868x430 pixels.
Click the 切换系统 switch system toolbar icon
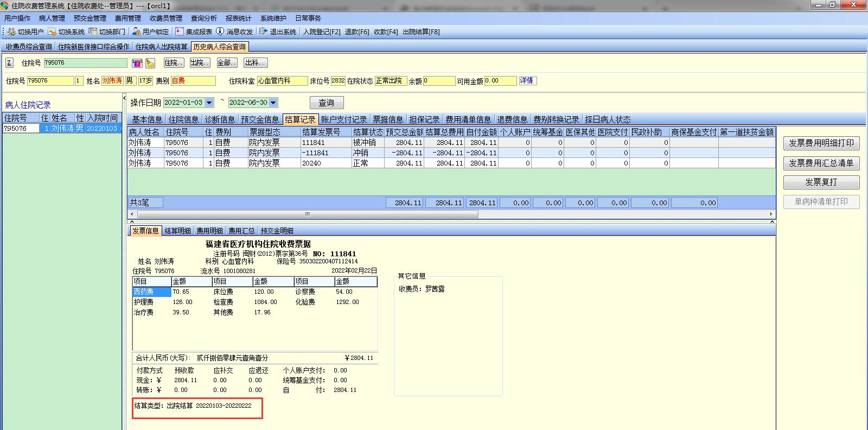(x=52, y=31)
